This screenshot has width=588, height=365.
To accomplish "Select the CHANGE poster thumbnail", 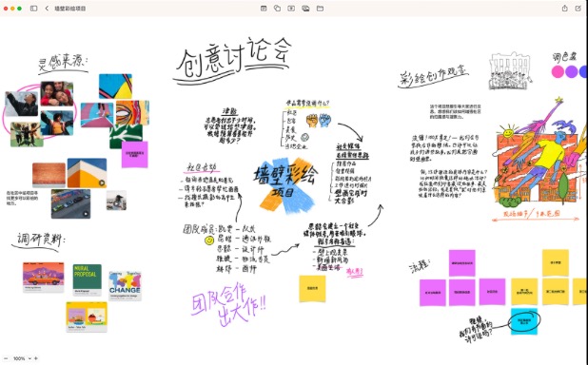I will (x=125, y=285).
